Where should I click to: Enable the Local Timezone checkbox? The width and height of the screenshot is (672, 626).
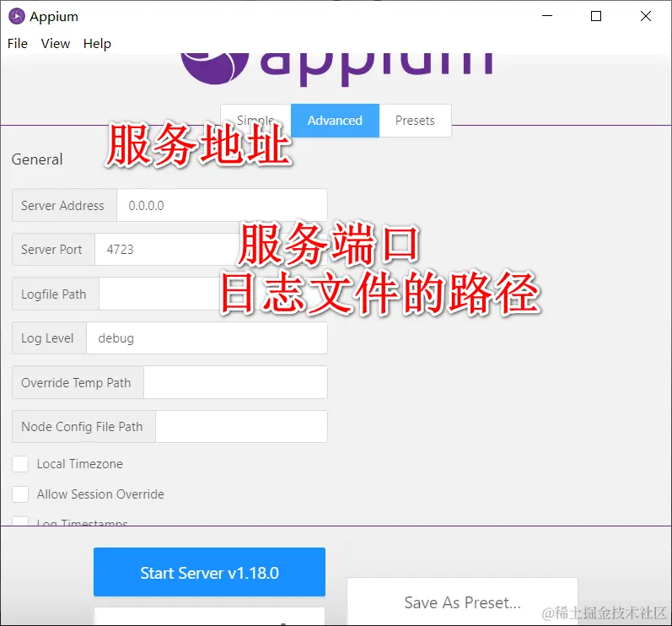tap(20, 464)
